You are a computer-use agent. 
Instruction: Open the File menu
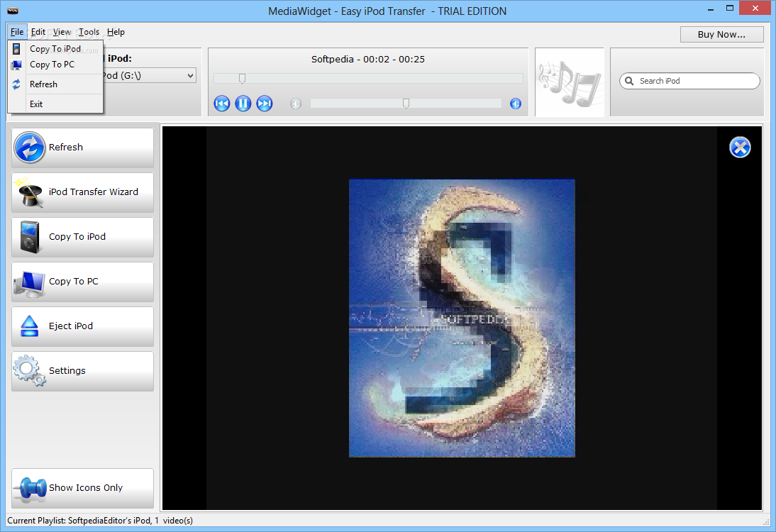pos(17,32)
